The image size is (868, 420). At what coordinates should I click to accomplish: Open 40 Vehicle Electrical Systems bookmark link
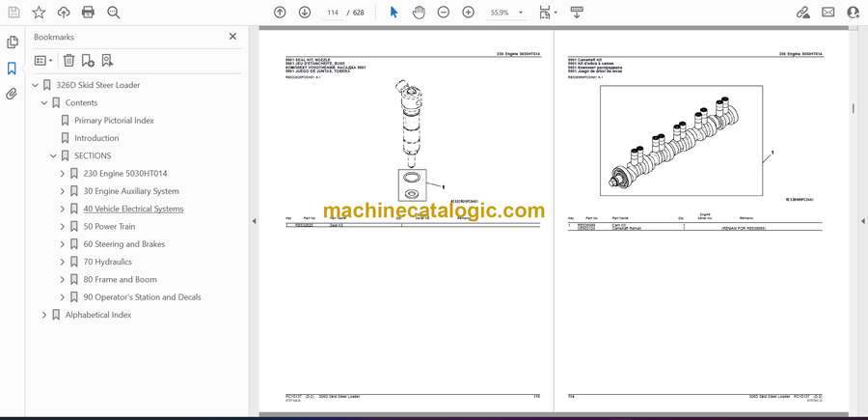[133, 209]
